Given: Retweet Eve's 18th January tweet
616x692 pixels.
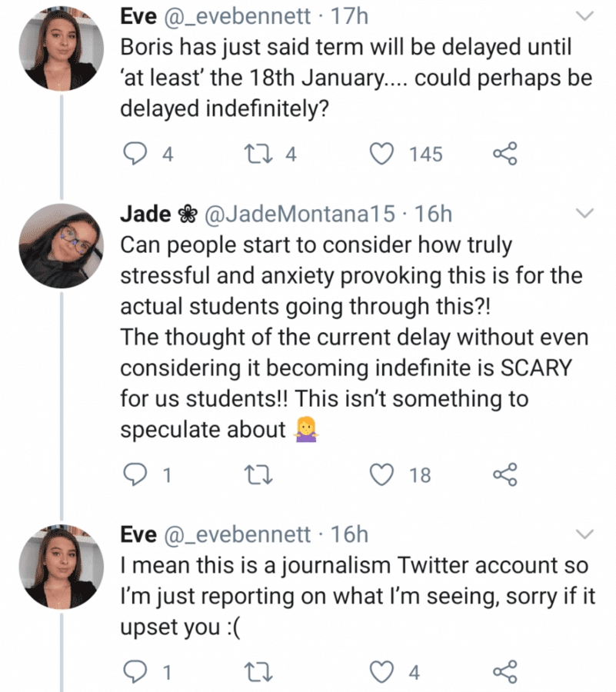Looking at the screenshot, I should click(258, 155).
